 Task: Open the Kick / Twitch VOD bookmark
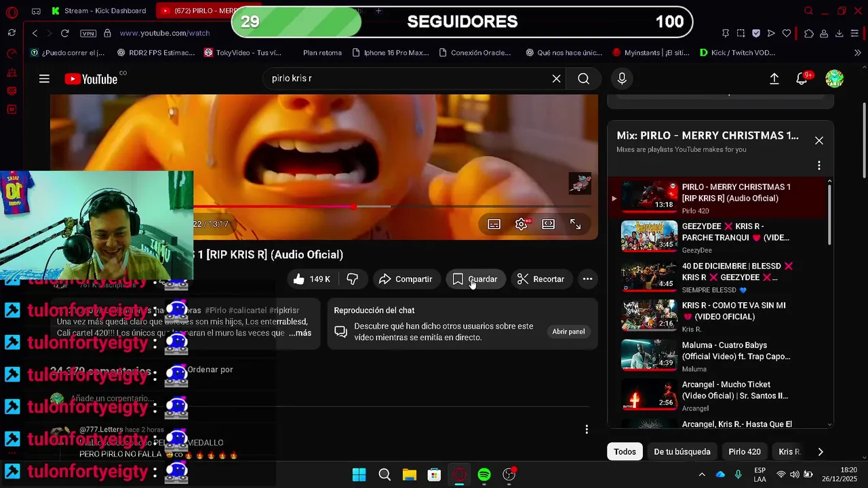[x=737, y=52]
